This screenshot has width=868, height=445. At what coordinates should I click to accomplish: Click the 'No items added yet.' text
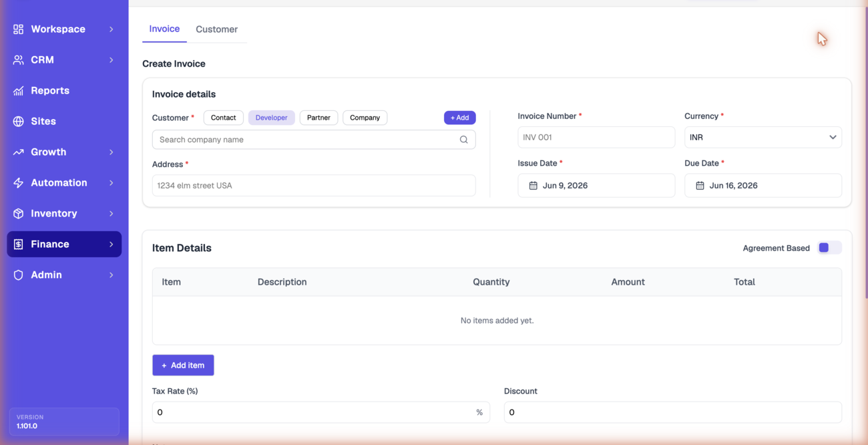click(497, 321)
